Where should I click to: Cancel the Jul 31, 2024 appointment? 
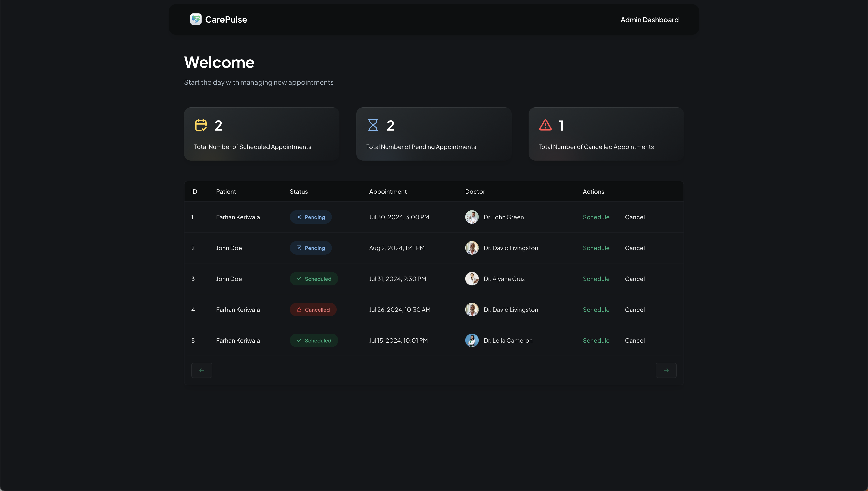[x=635, y=279]
